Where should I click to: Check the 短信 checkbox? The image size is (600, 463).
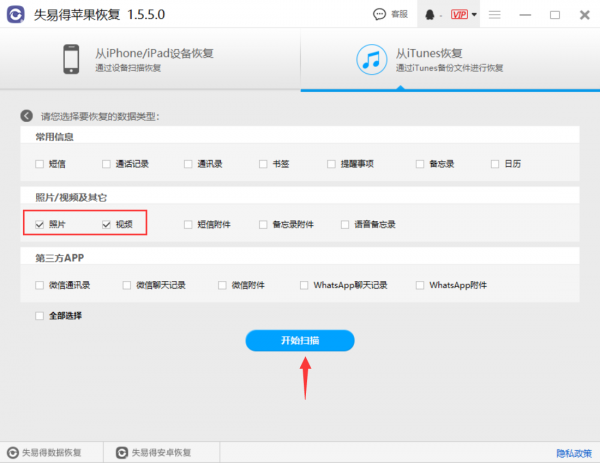[39, 164]
